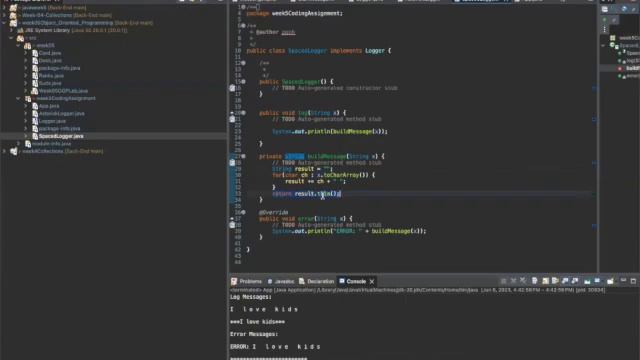The height and width of the screenshot is (360, 640).
Task: Select Ranks.java in week05 package
Action: coord(51,76)
